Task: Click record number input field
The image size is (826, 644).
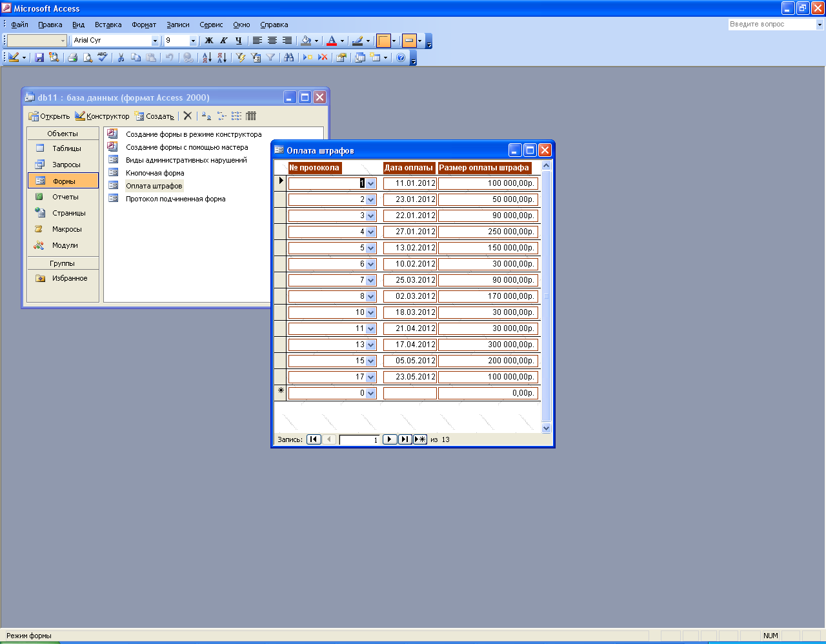Action: coord(359,439)
